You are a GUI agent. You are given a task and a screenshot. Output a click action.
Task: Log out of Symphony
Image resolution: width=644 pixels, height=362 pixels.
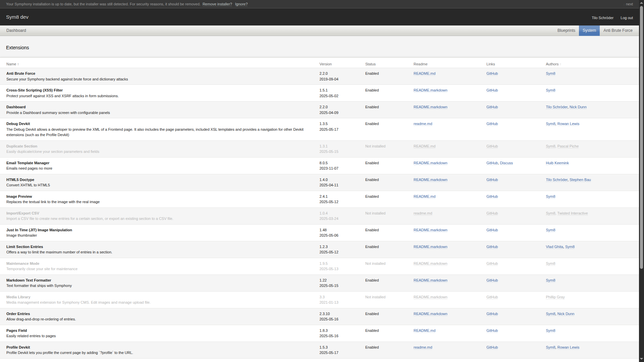click(x=627, y=18)
